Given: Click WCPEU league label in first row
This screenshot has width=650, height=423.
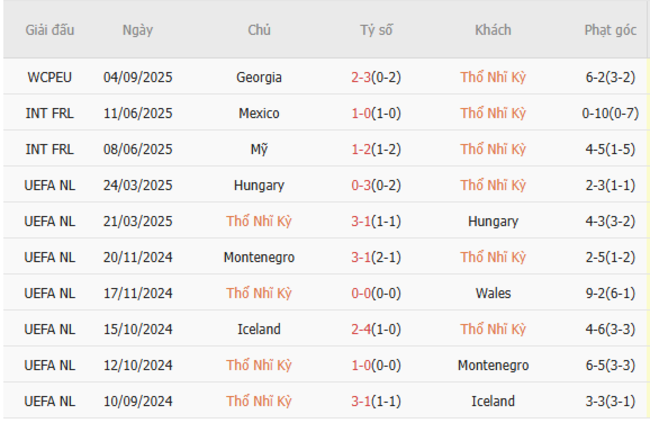Looking at the screenshot, I should [50, 77].
